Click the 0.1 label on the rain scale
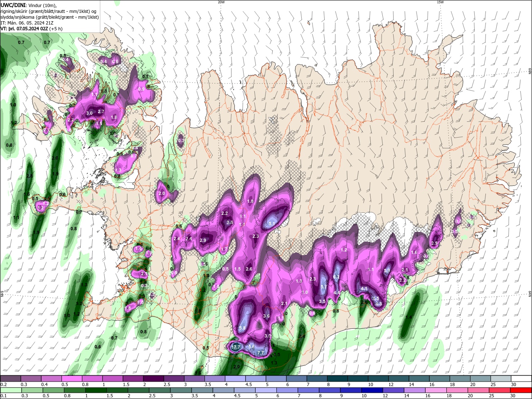Screen dimensions: 532x399 tap(2, 396)
